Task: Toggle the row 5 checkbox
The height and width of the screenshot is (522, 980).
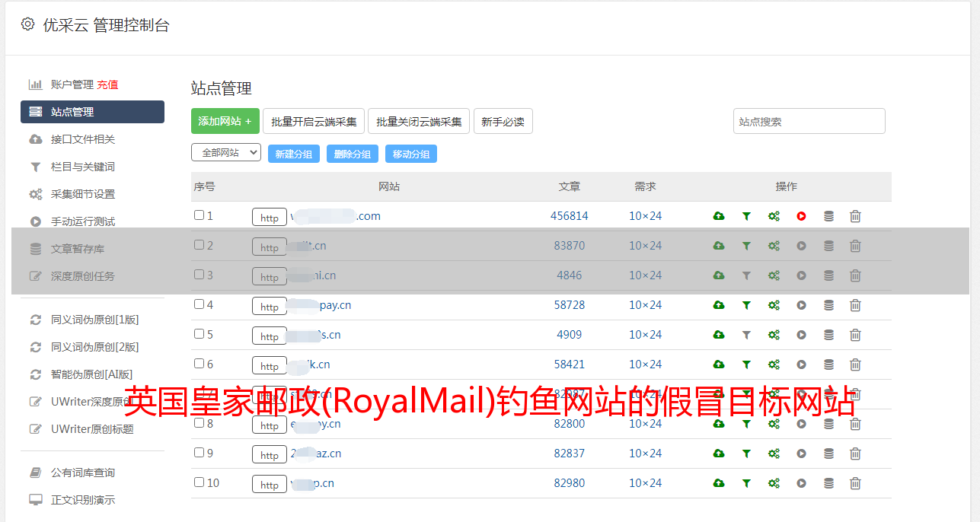Action: tap(199, 334)
